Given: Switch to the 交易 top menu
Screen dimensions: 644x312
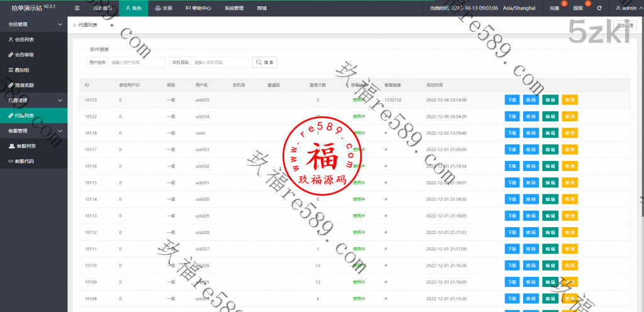Looking at the screenshot, I should [164, 8].
